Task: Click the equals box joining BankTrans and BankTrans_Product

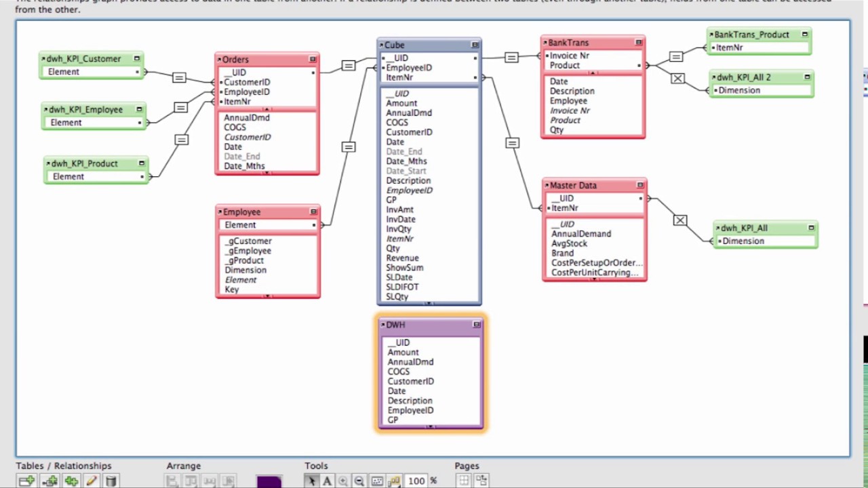Action: [676, 57]
